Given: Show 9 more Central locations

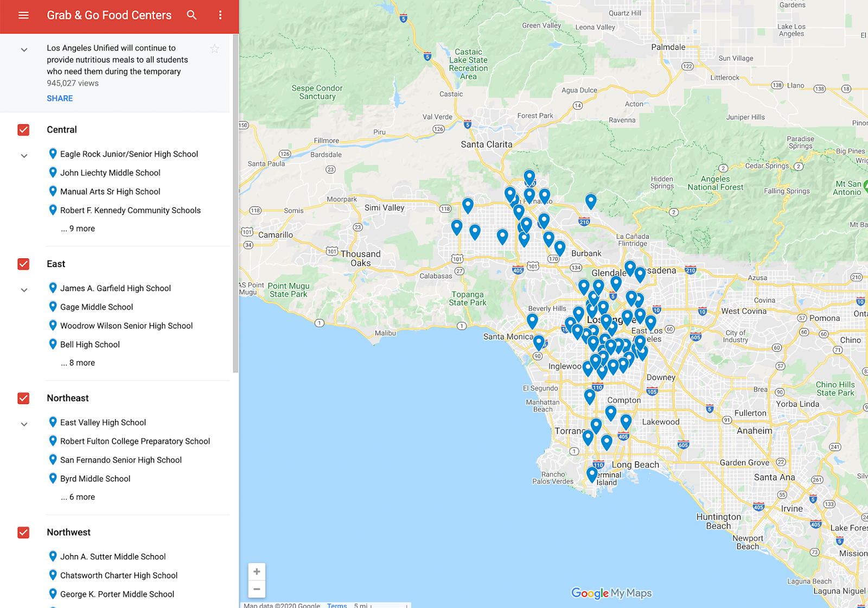Looking at the screenshot, I should [x=78, y=229].
